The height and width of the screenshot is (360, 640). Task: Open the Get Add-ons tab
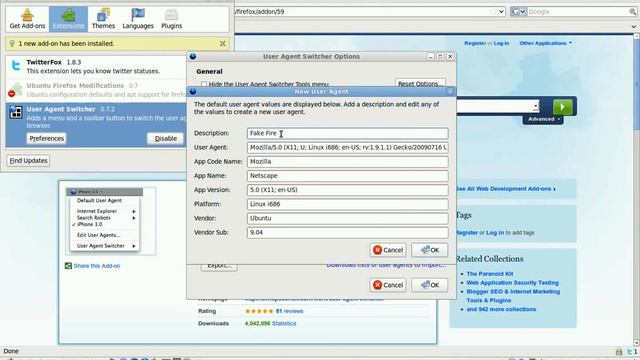coord(27,19)
